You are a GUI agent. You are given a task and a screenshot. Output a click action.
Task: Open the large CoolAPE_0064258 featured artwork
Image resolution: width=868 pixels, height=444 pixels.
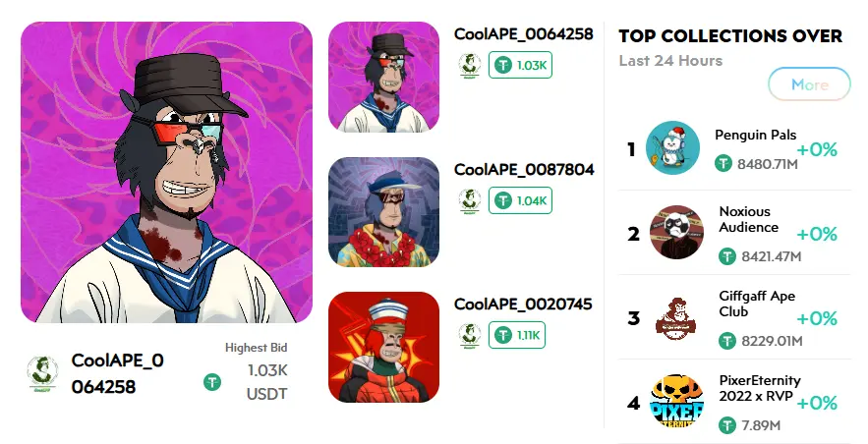[x=167, y=172]
